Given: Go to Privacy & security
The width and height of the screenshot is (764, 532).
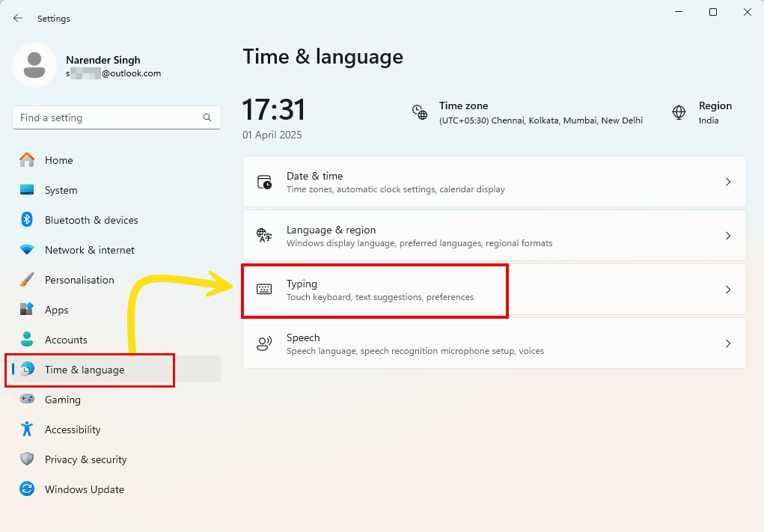Looking at the screenshot, I should pos(117,459).
